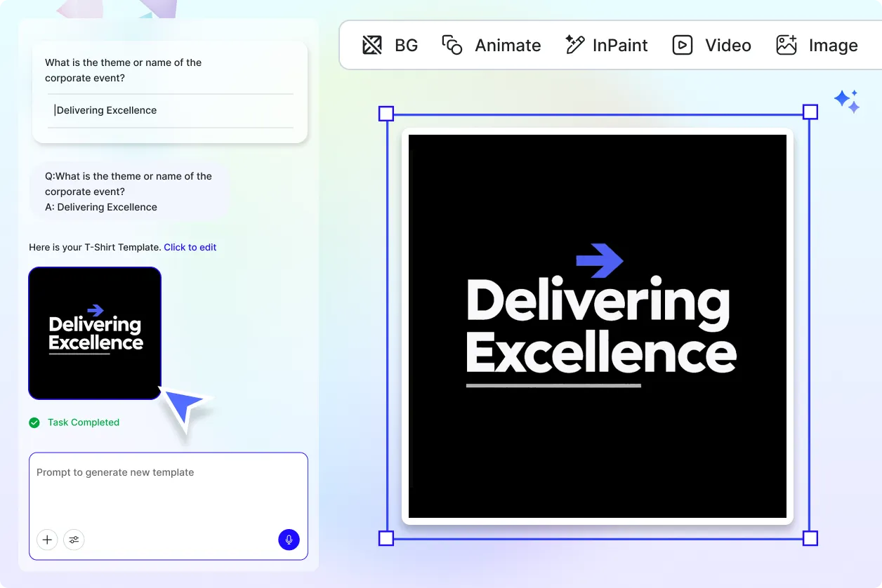
Task: Click the 'Task Completed' status text
Action: 84,422
